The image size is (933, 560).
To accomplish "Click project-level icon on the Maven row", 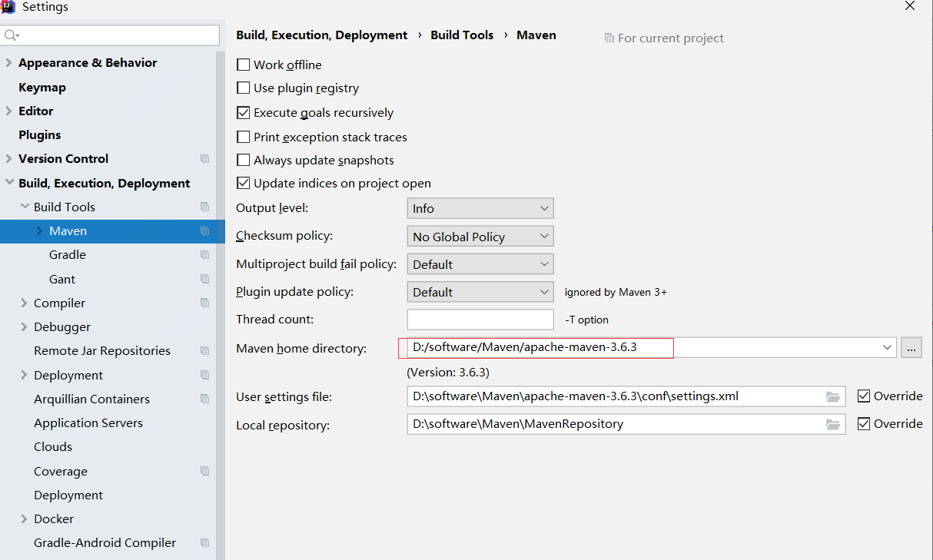I will point(204,230).
